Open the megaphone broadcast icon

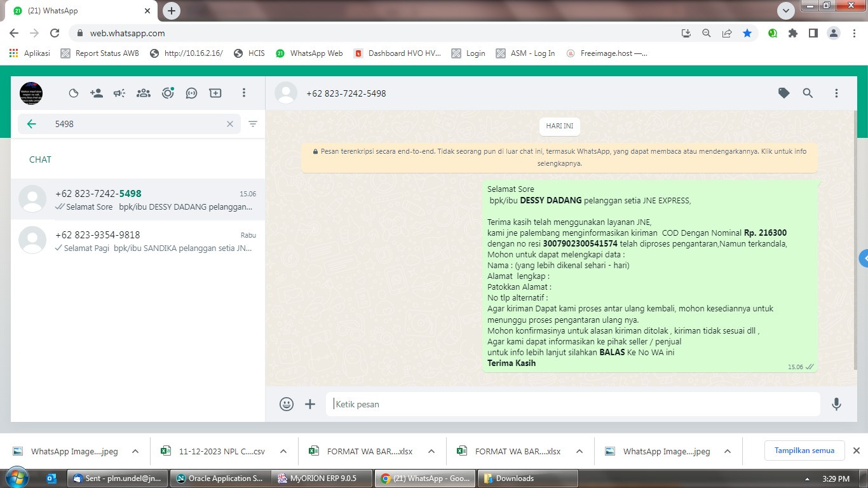click(x=119, y=93)
